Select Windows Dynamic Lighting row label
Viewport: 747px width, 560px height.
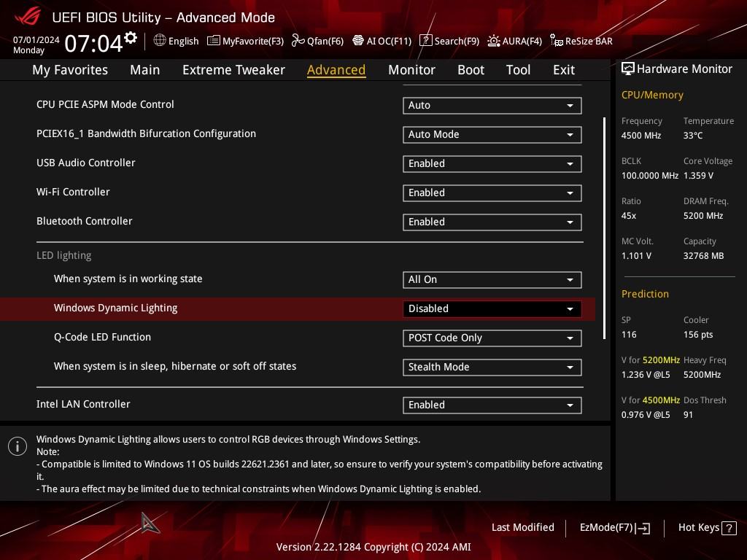115,308
